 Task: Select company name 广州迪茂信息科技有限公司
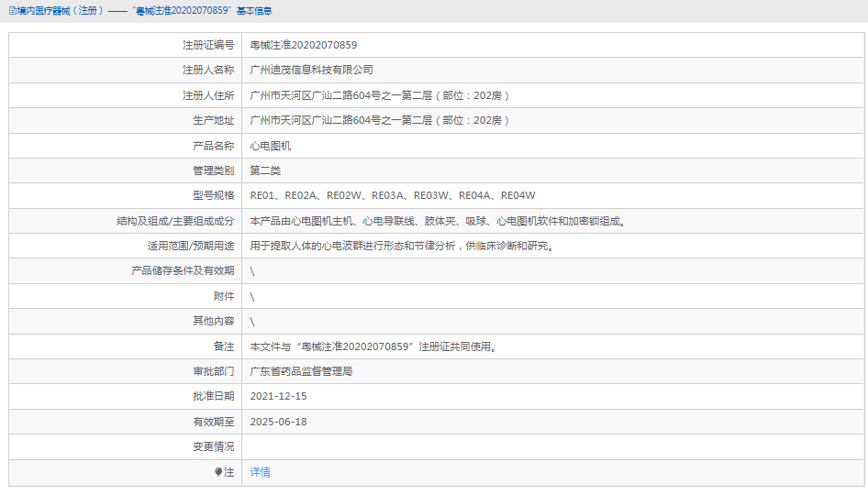pyautogui.click(x=312, y=71)
